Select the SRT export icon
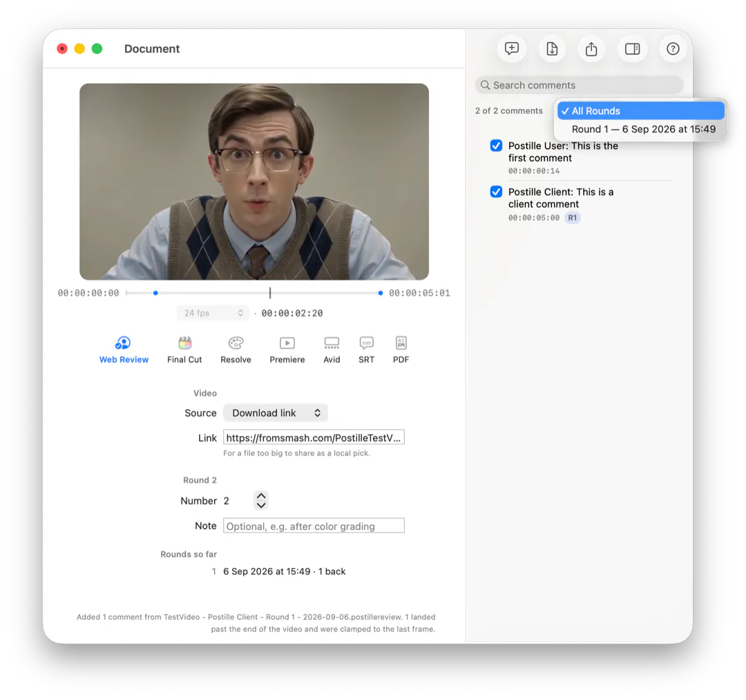The width and height of the screenshot is (746, 700). (366, 343)
